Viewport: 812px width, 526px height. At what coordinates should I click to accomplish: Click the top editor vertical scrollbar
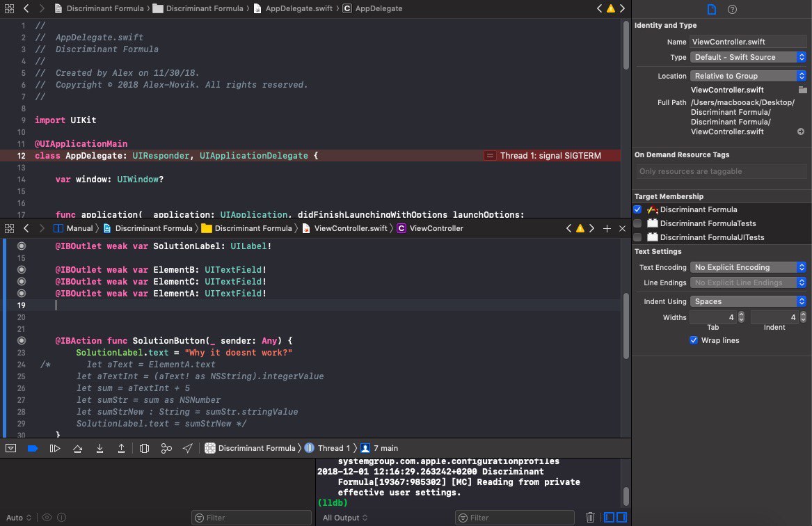tap(626, 45)
